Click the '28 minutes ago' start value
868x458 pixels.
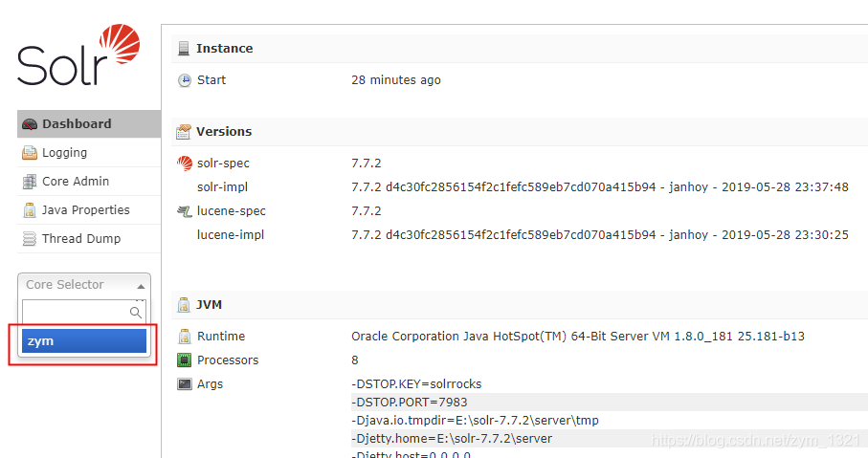(x=396, y=80)
